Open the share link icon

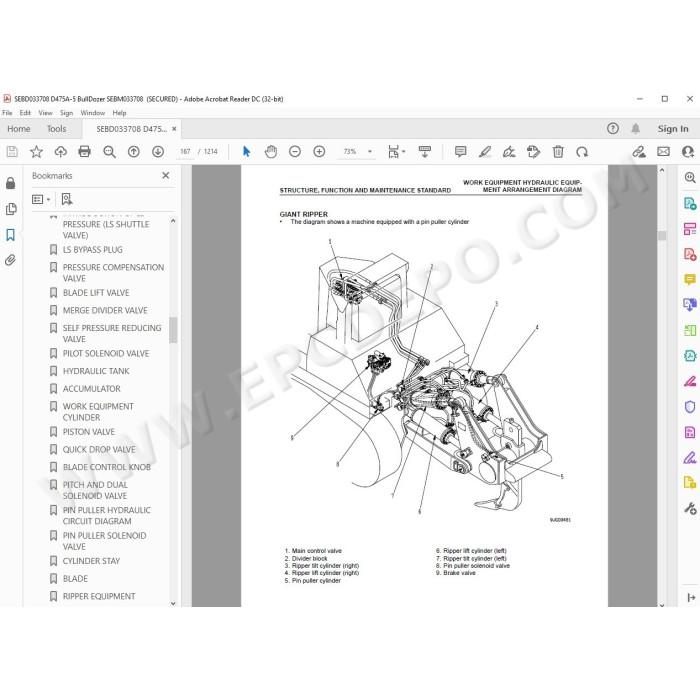639,152
